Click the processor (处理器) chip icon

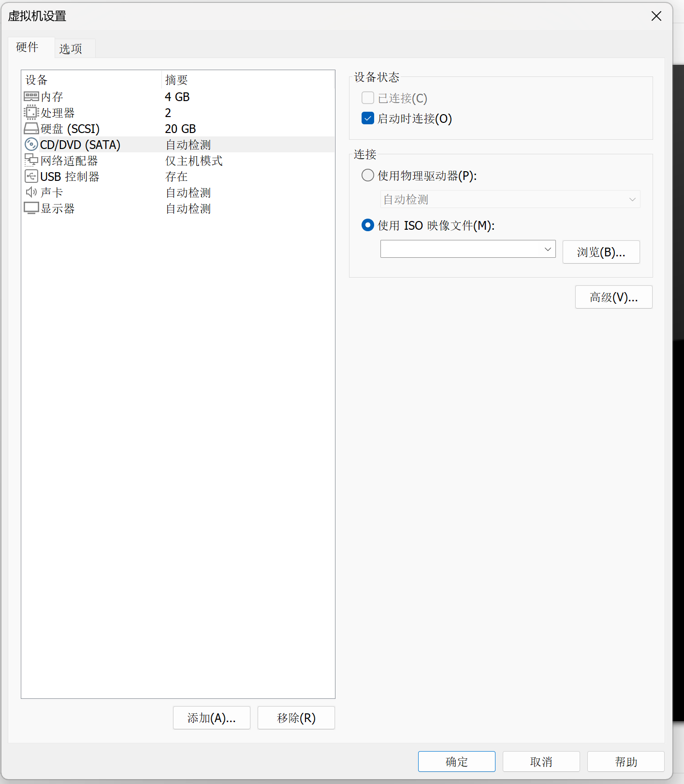pos(31,113)
